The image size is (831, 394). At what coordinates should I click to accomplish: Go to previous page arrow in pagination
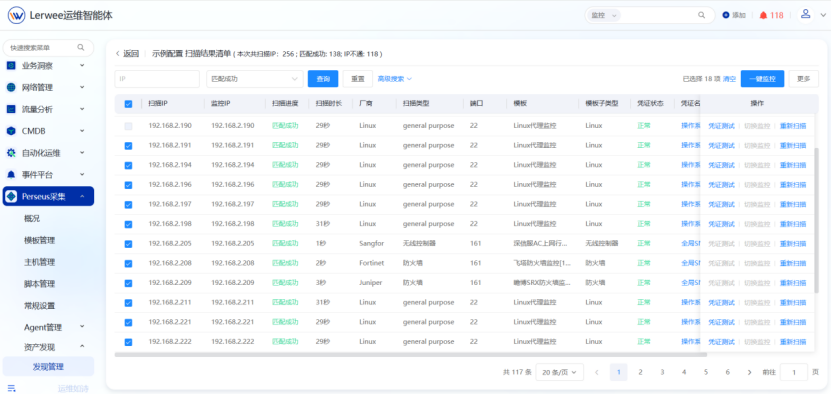(x=597, y=372)
